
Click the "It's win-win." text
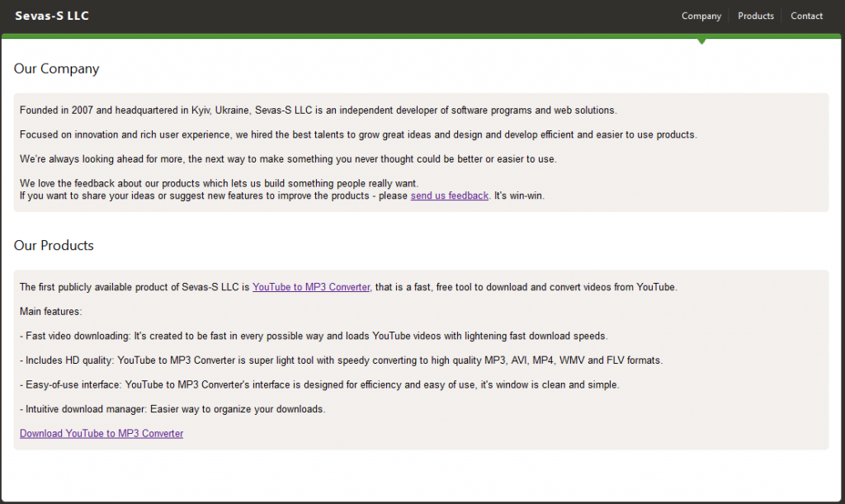pyautogui.click(x=520, y=196)
